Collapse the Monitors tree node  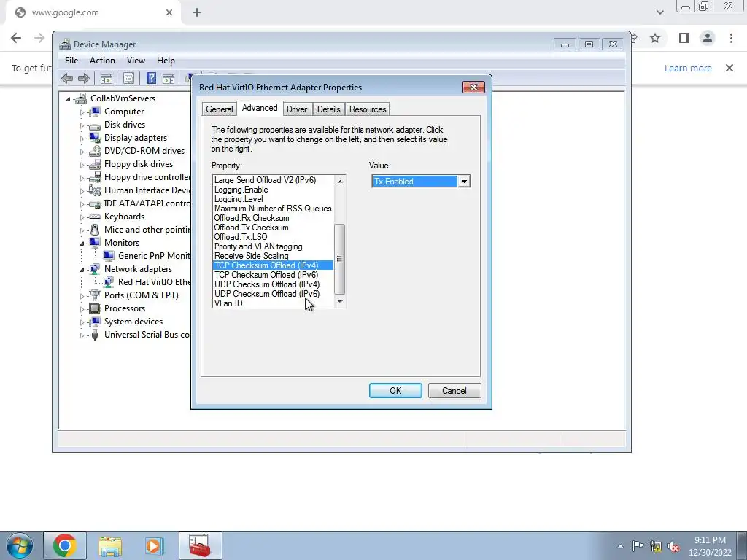pos(82,244)
